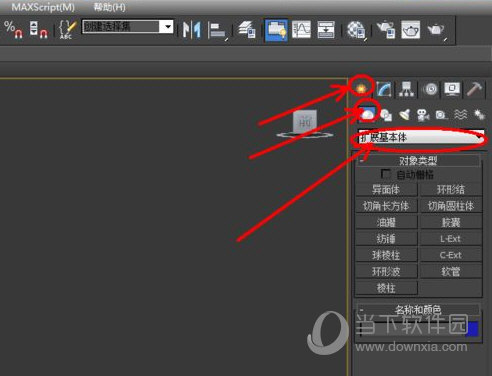The image size is (492, 376).
Task: Switch to the Create panel tab
Action: [x=361, y=88]
